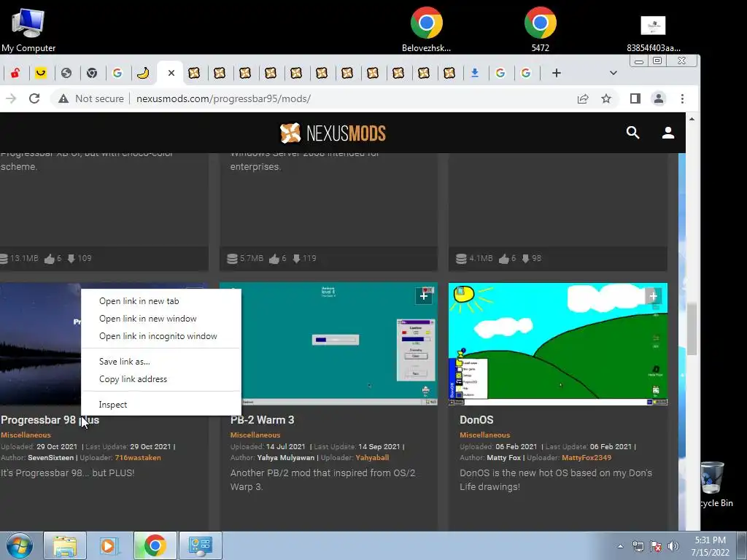Screen dimensions: 747x560
Task: Open a new tab with the plus button
Action: coord(557,73)
